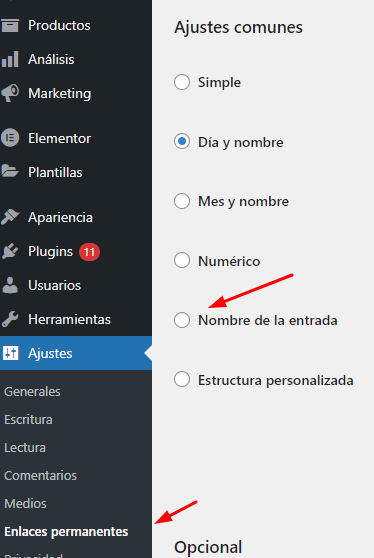This screenshot has width=374, height=558.
Task: Select the Numérico radio button
Action: click(182, 260)
